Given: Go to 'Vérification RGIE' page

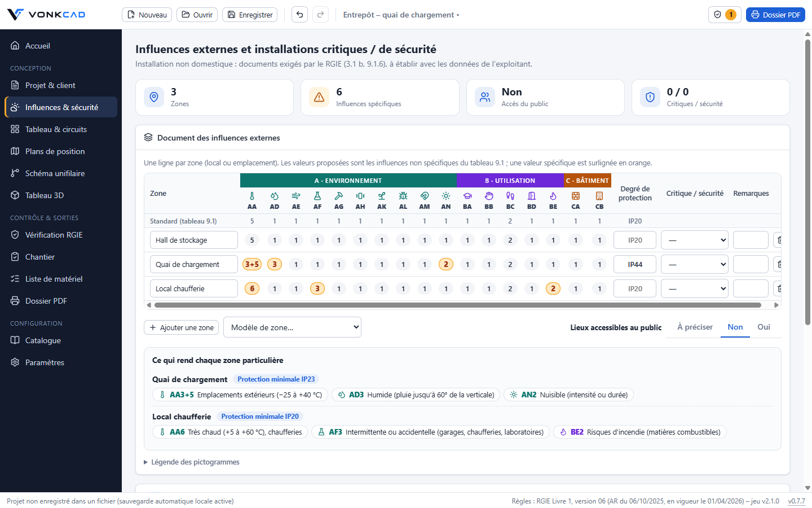Looking at the screenshot, I should [61, 235].
